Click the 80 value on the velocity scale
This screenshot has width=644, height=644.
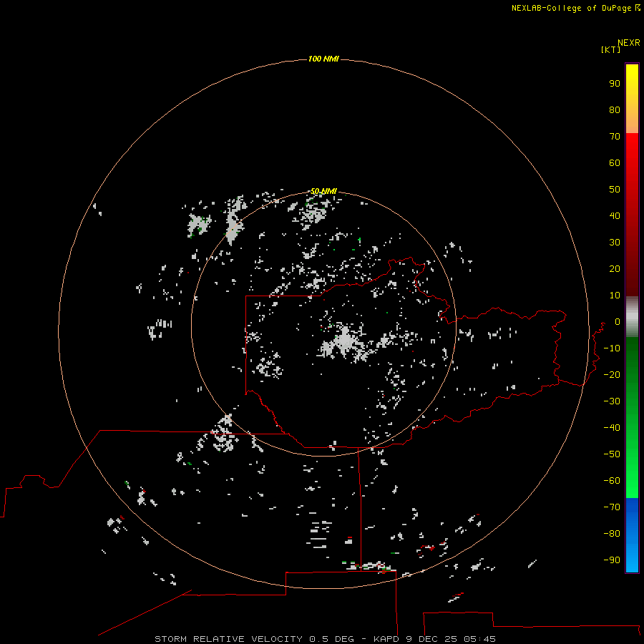coord(615,110)
